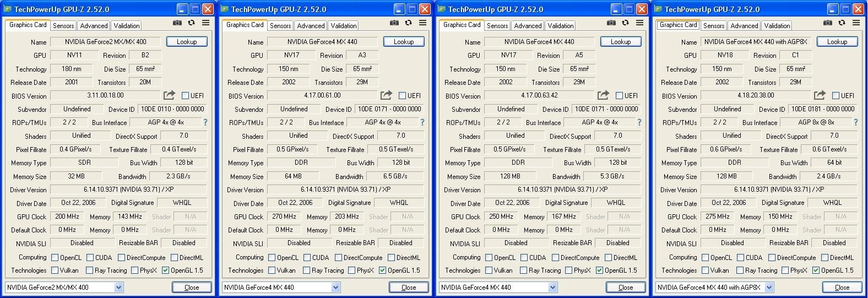Switch to Validation tab in revision A5 window
The width and height of the screenshot is (868, 298).
pos(561,26)
